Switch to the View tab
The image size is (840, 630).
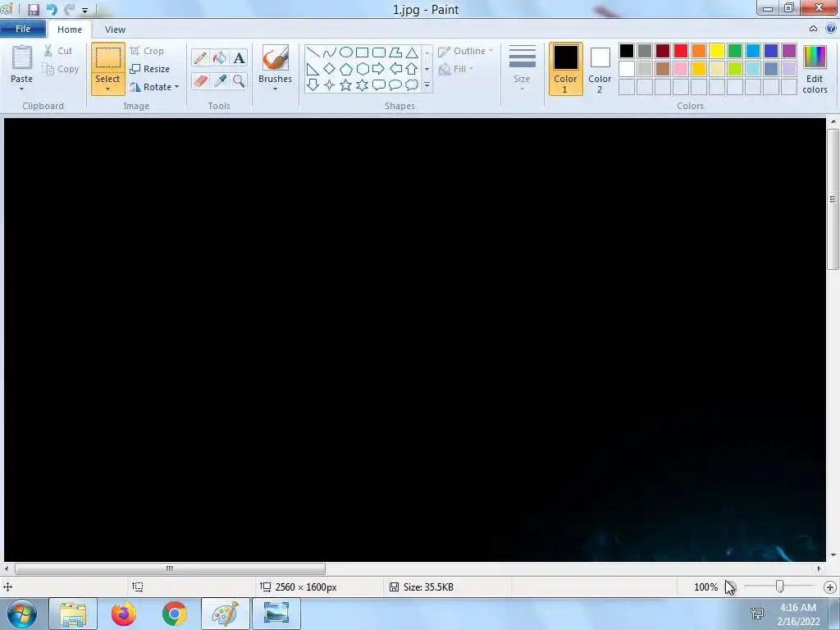click(x=115, y=30)
